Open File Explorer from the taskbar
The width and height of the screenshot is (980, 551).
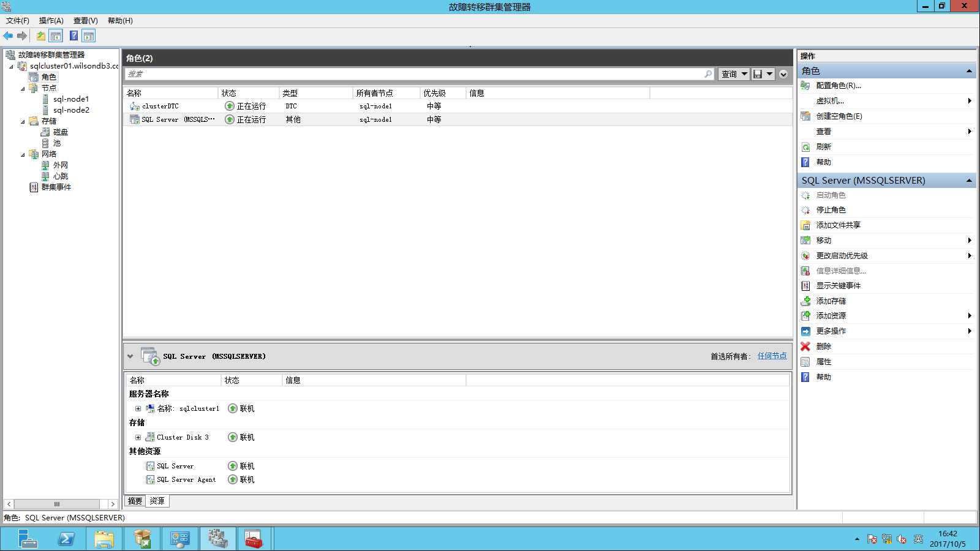[104, 539]
